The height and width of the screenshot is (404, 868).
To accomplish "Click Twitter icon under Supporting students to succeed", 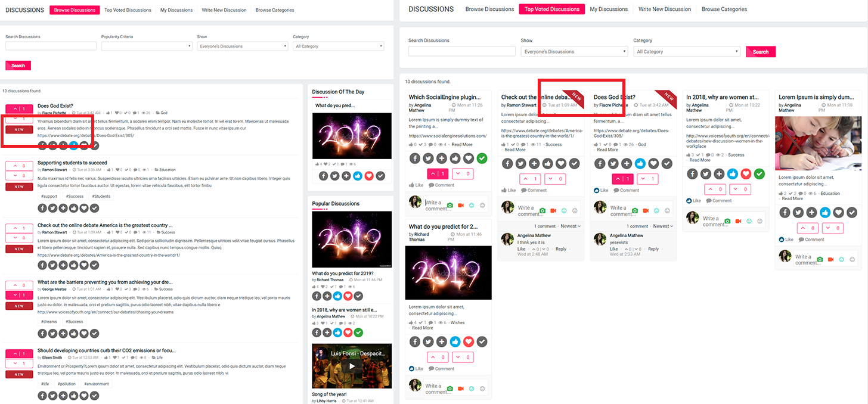I will [52, 208].
